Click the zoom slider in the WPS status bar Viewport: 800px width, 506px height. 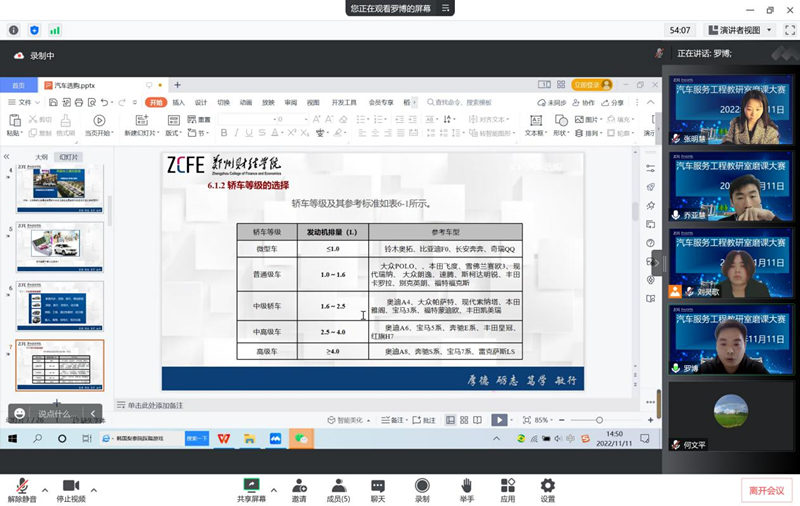600,420
